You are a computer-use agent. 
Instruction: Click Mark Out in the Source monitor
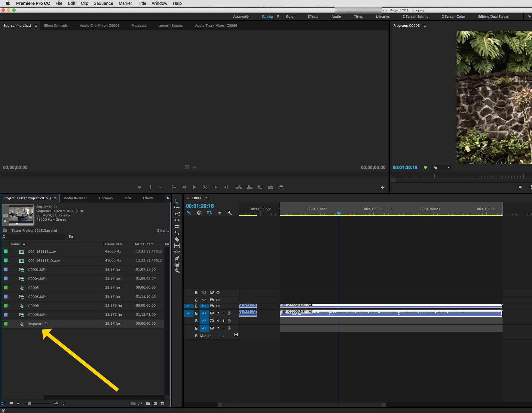pos(160,187)
